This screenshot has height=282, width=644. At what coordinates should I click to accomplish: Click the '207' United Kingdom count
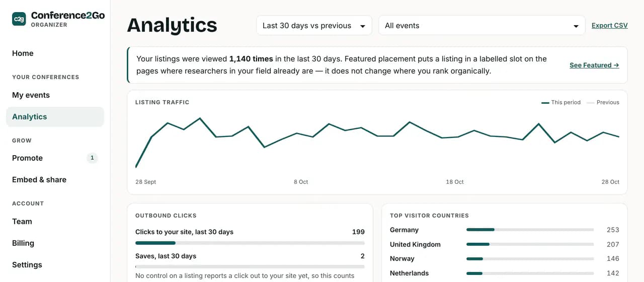tap(613, 245)
